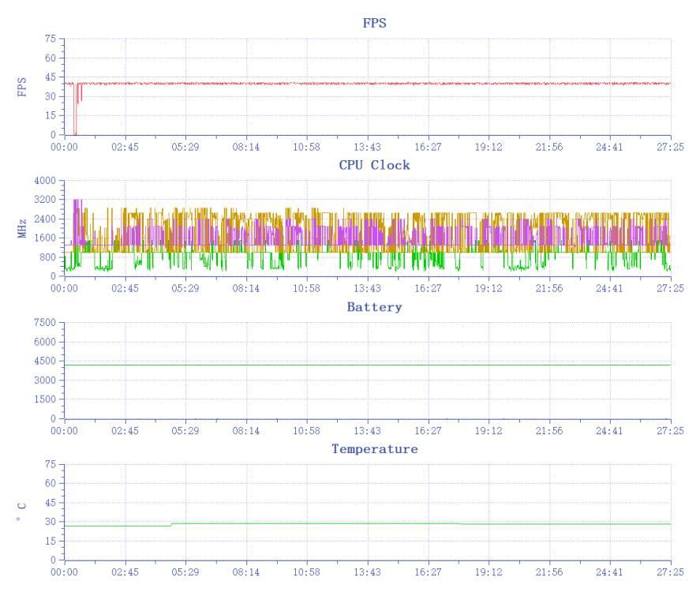This screenshot has height=592, width=700.
Task: Click the FPS chart title at top
Action: (374, 24)
